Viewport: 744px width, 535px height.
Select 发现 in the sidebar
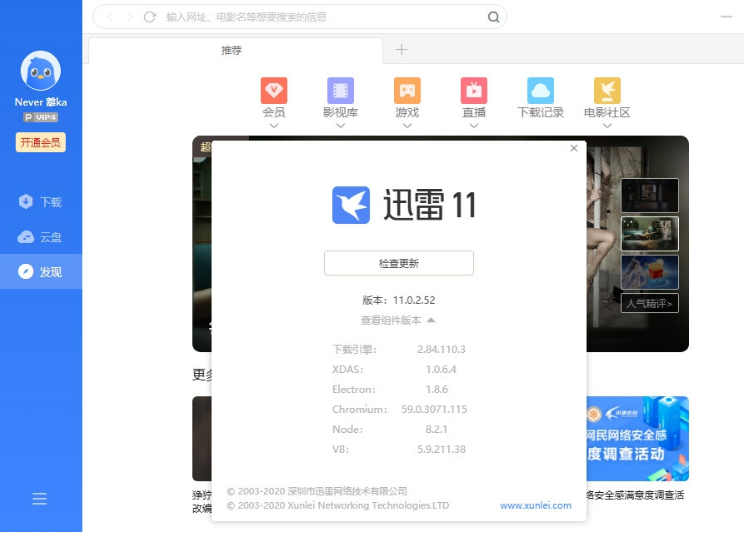pyautogui.click(x=41, y=272)
